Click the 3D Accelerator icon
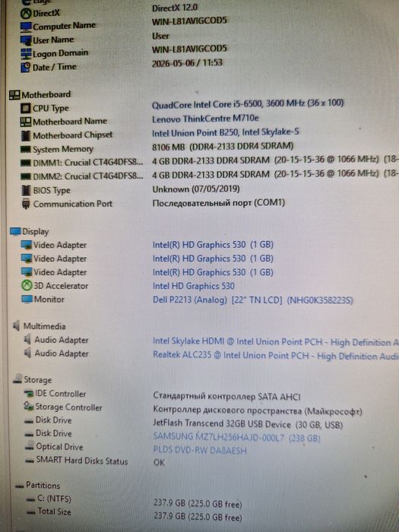Image resolution: width=399 pixels, height=532 pixels. coord(27,286)
